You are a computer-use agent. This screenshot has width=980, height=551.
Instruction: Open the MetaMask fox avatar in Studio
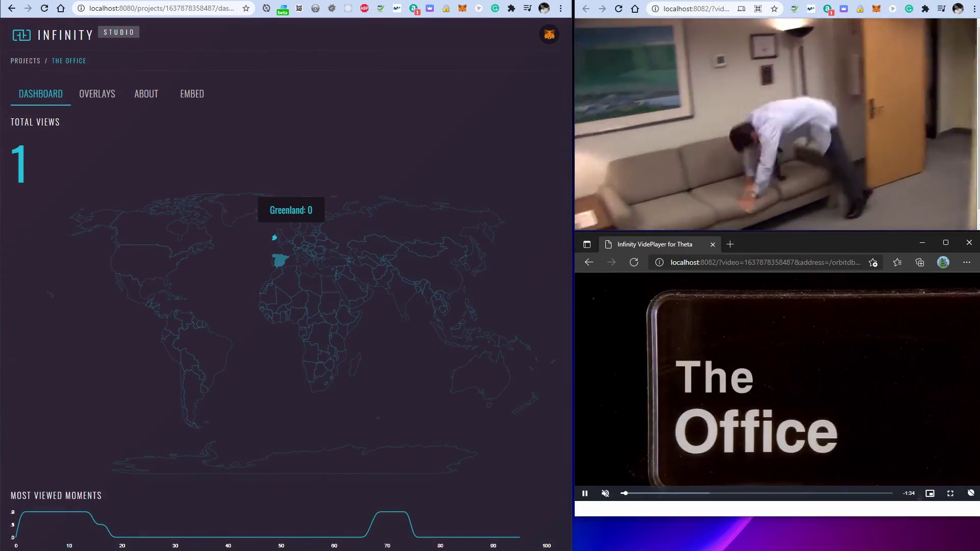tap(549, 35)
